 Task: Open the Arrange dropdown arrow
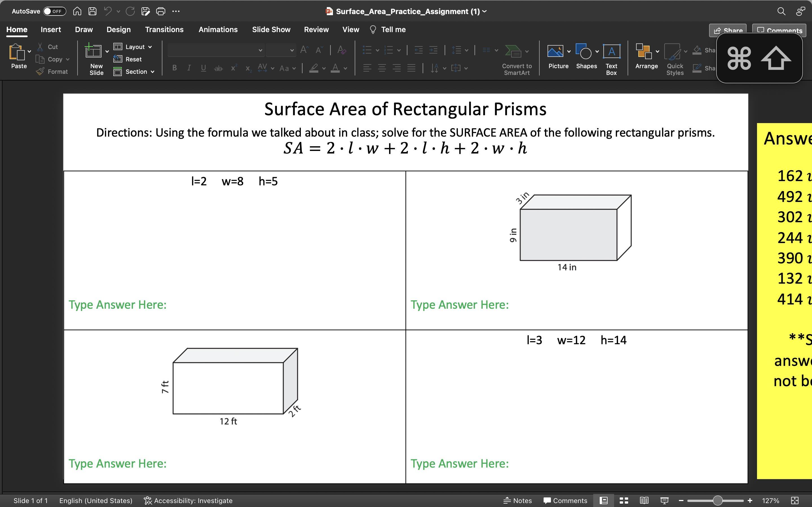(x=657, y=52)
